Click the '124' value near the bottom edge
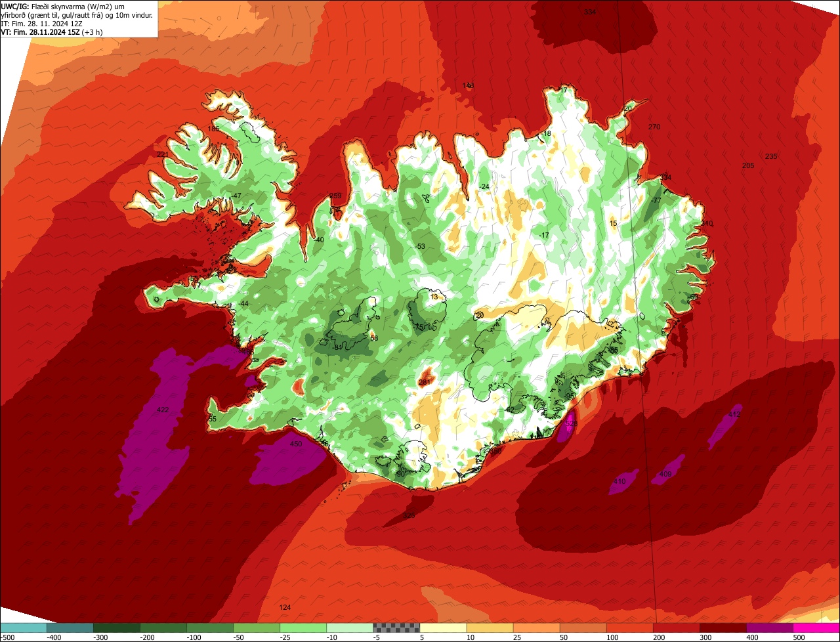Viewport: 840px width, 642px height. tap(285, 607)
